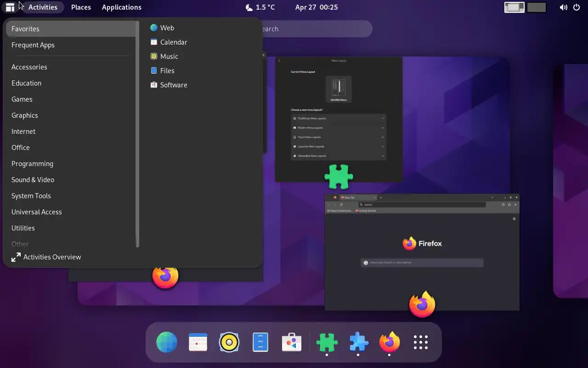Click the Firefox badge on the New Tab window thumbnail

point(422,304)
